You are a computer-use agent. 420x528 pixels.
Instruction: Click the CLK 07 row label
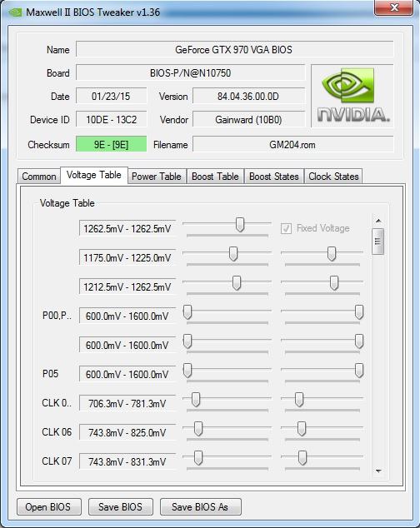[57, 461]
